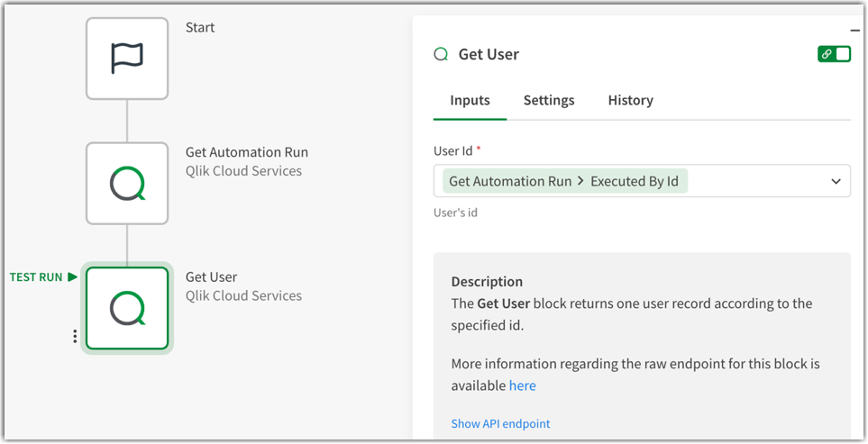The image size is (868, 444).
Task: Expand the User Id dropdown chevron
Action: [836, 181]
